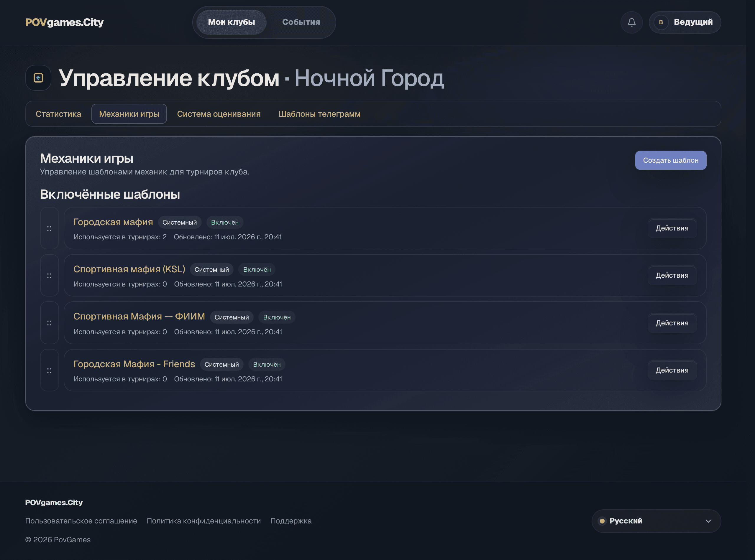Image resolution: width=755 pixels, height=560 pixels.
Task: Click the back arrow icon beside the page title
Action: 38,78
